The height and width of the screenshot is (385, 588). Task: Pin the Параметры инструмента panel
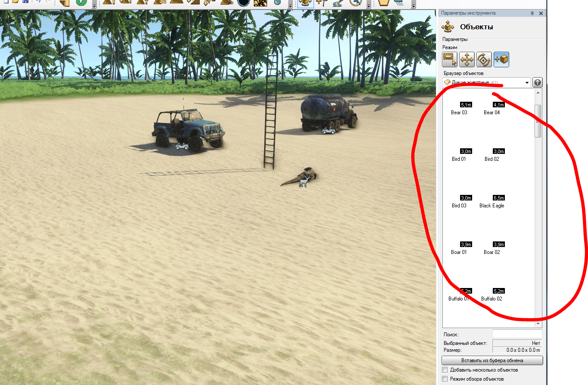[x=532, y=13]
